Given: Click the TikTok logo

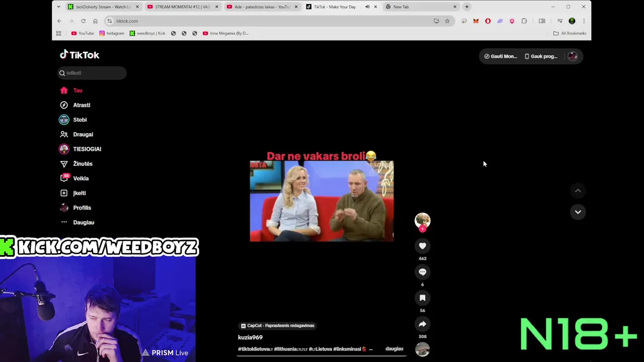Looking at the screenshot, I should [79, 55].
